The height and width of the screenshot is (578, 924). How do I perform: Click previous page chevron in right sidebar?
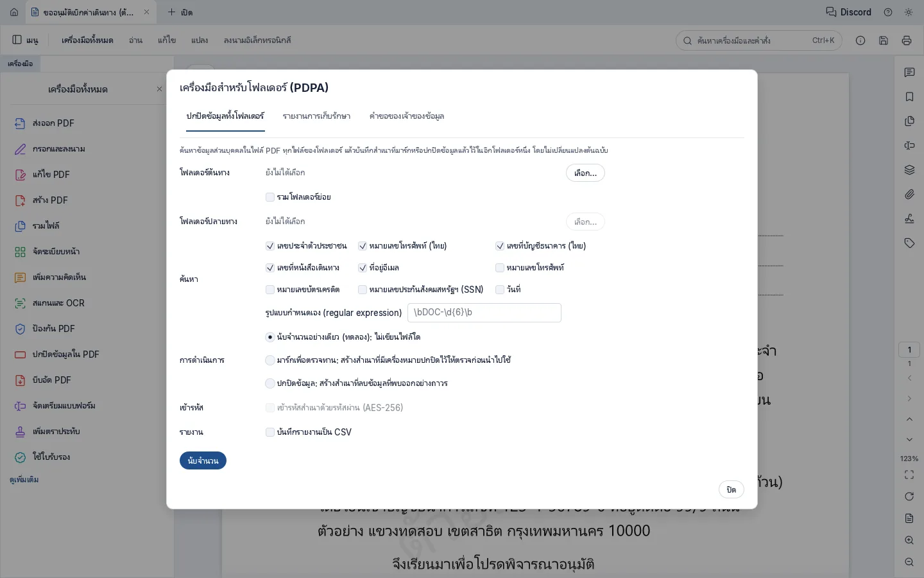(909, 378)
